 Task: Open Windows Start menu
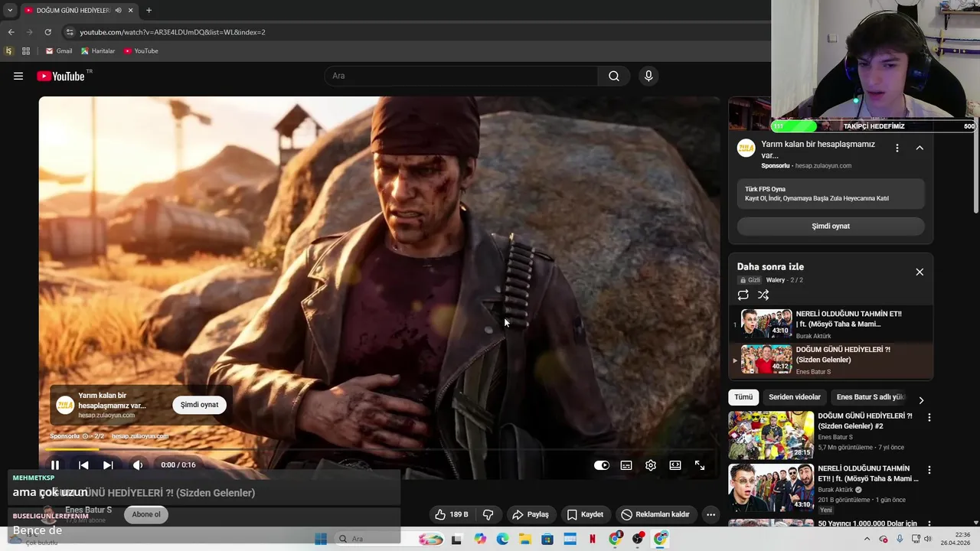321,539
